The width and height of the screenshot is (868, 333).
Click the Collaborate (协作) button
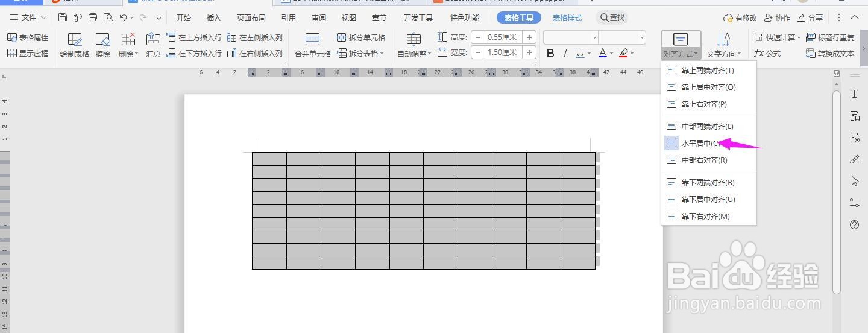(777, 17)
